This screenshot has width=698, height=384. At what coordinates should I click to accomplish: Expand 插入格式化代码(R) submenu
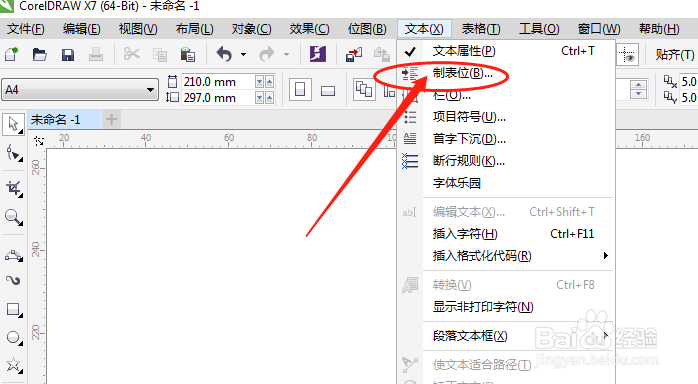click(x=506, y=256)
